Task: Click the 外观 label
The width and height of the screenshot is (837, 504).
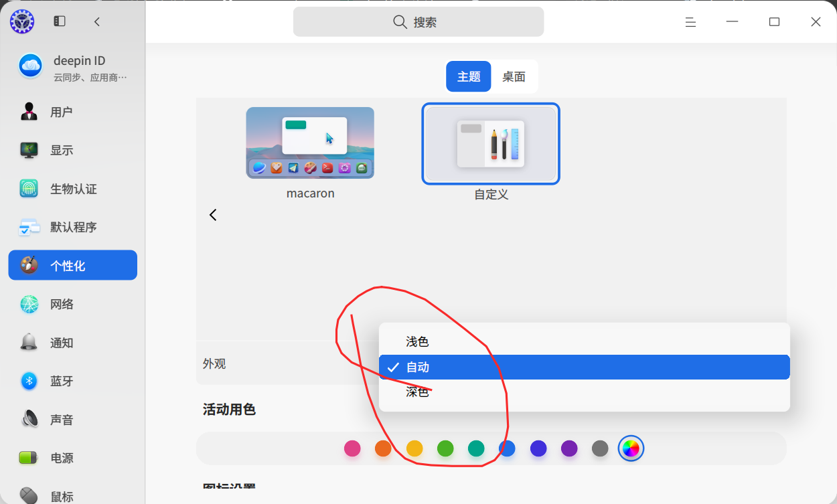Action: coord(214,363)
